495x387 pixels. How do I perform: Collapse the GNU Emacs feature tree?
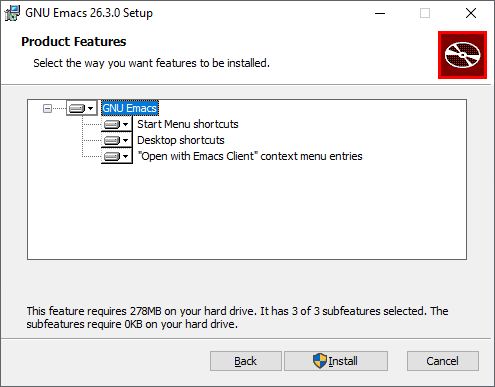47,108
